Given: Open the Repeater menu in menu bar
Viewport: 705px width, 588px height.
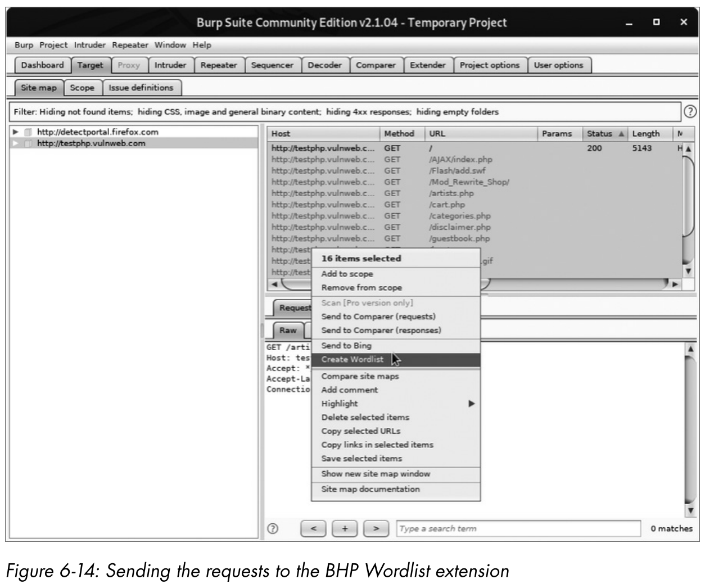Looking at the screenshot, I should [x=130, y=45].
